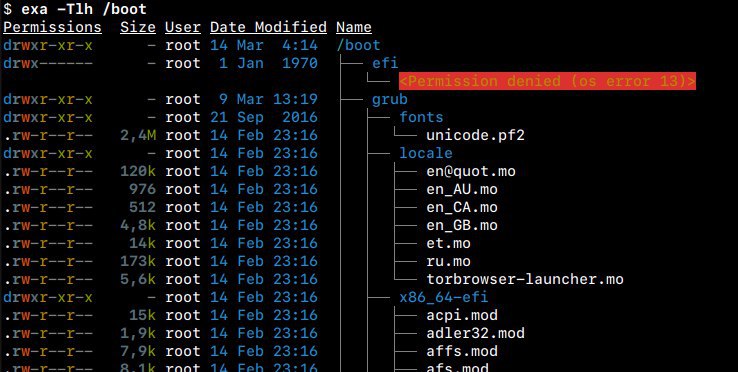Viewport: 738px width, 372px height.
Task: Click the drwxr-xr-x permissions on the /boot row
Action: click(48, 46)
